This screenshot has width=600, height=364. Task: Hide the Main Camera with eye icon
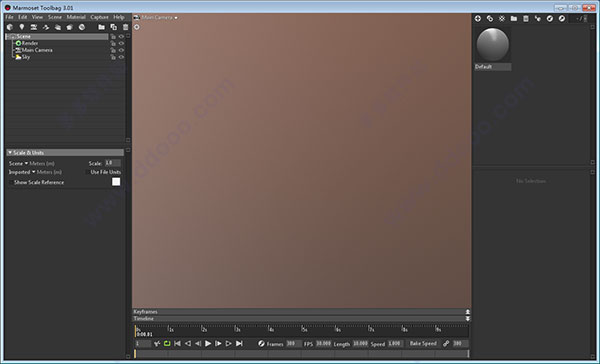121,50
